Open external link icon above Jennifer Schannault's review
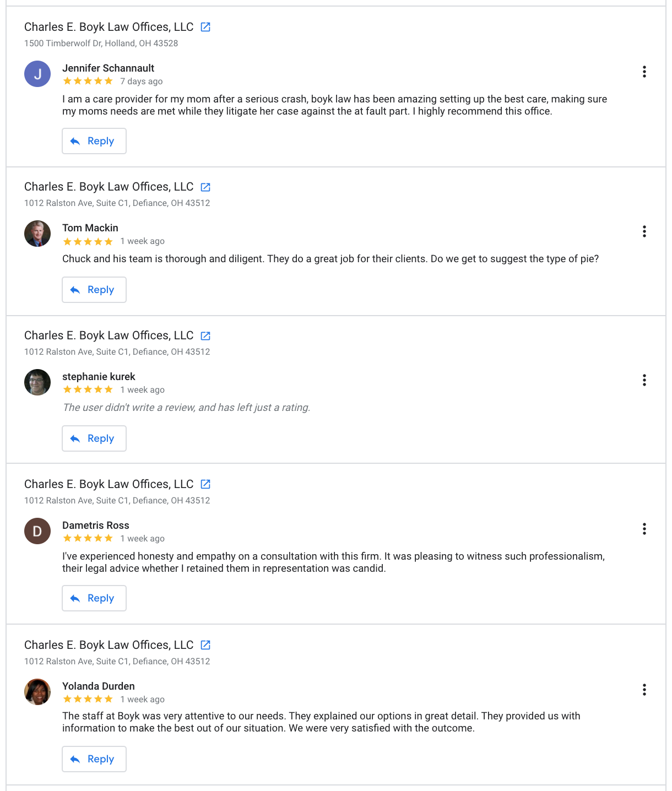Image resolution: width=672 pixels, height=791 pixels. (205, 27)
